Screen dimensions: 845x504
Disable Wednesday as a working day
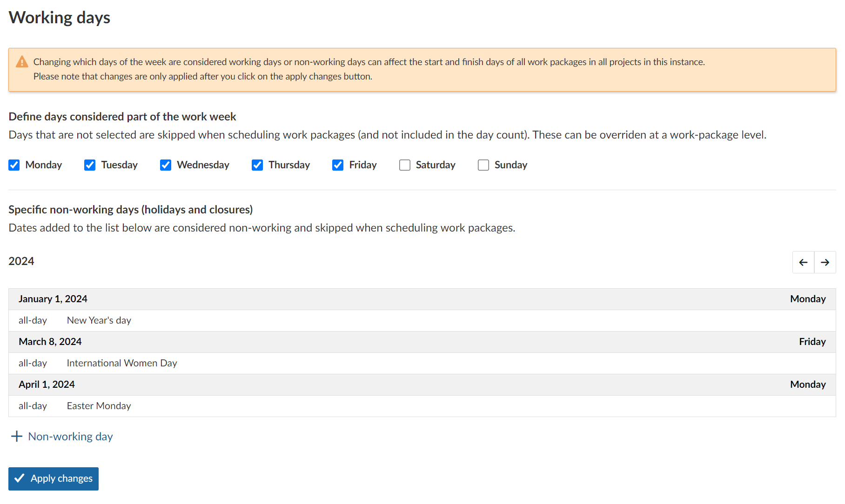(166, 165)
